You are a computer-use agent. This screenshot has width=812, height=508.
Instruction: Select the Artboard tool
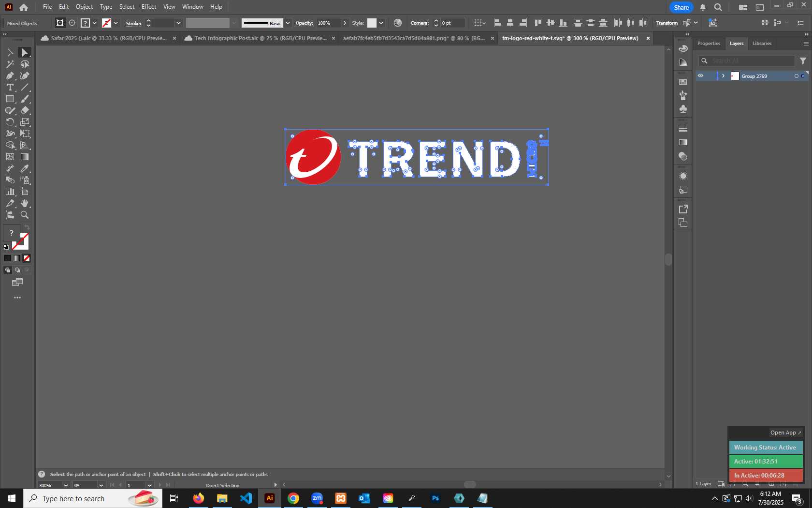click(25, 192)
